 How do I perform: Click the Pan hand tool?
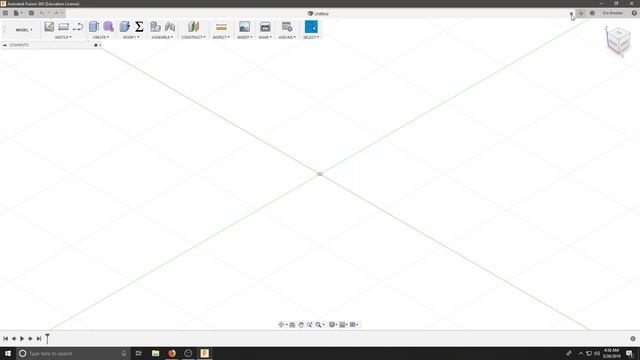301,324
